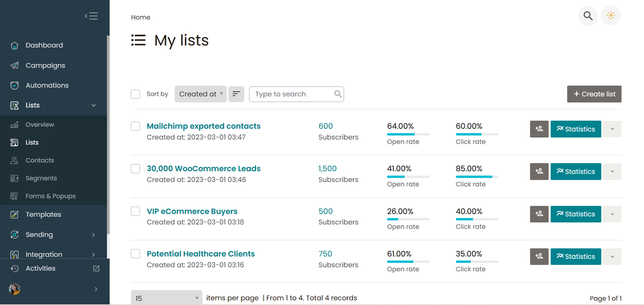
Task: Select the 30,000 WooCommerce Leads checkbox
Action: point(135,169)
